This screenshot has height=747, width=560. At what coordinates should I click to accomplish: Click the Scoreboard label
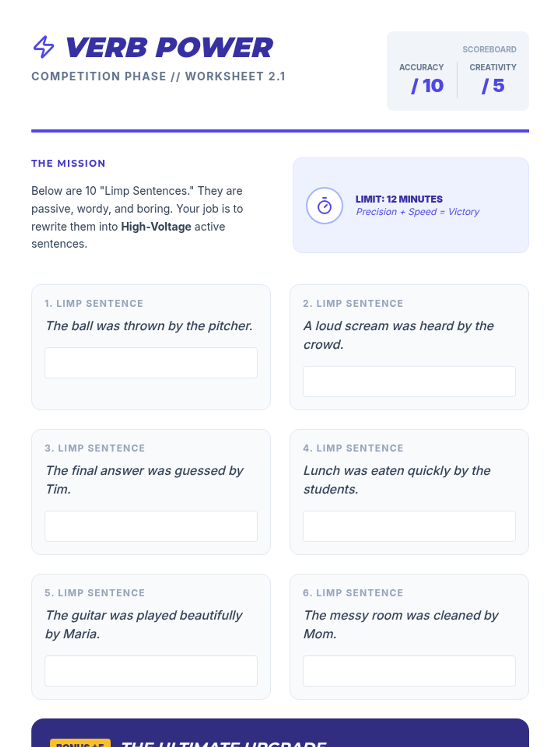click(489, 49)
